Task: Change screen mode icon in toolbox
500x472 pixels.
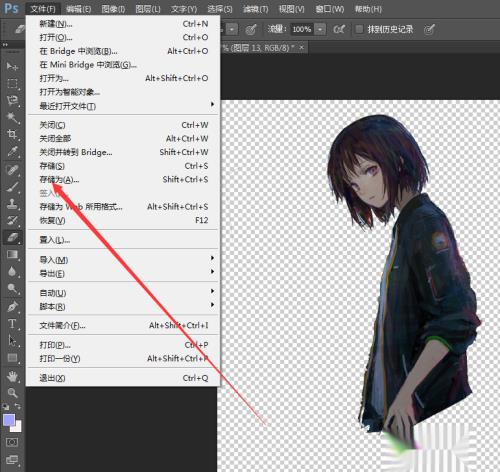Action: [12, 460]
